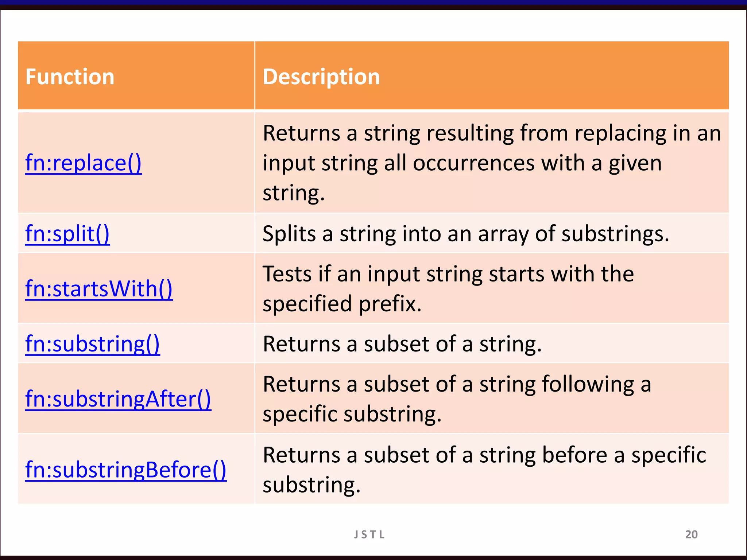Click the 'before a specific substring' description text
This screenshot has width=747, height=560.
484,470
